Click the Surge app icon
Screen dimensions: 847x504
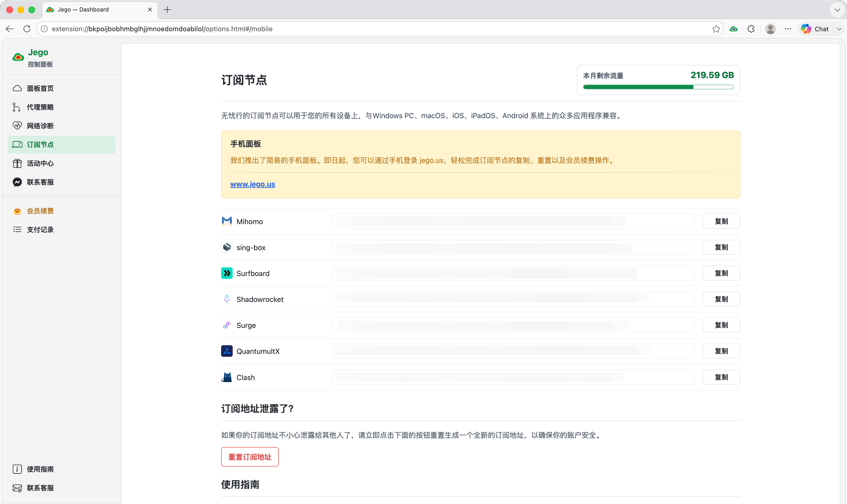(227, 325)
